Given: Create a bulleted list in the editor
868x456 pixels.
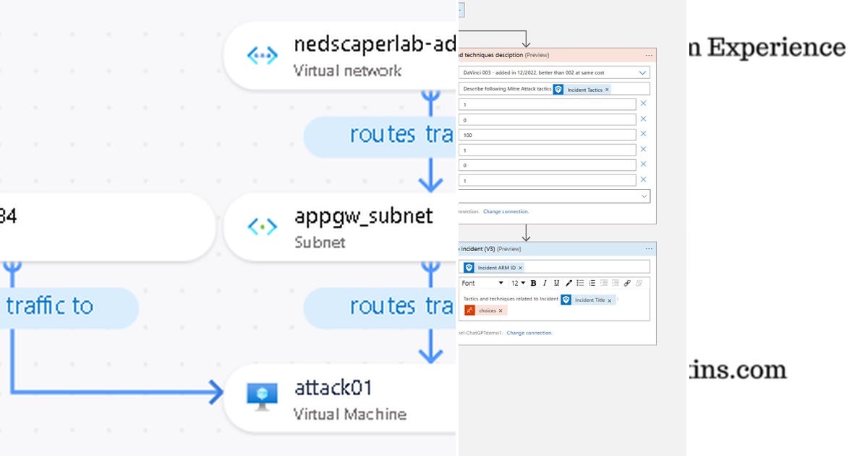Looking at the screenshot, I should 581,283.
